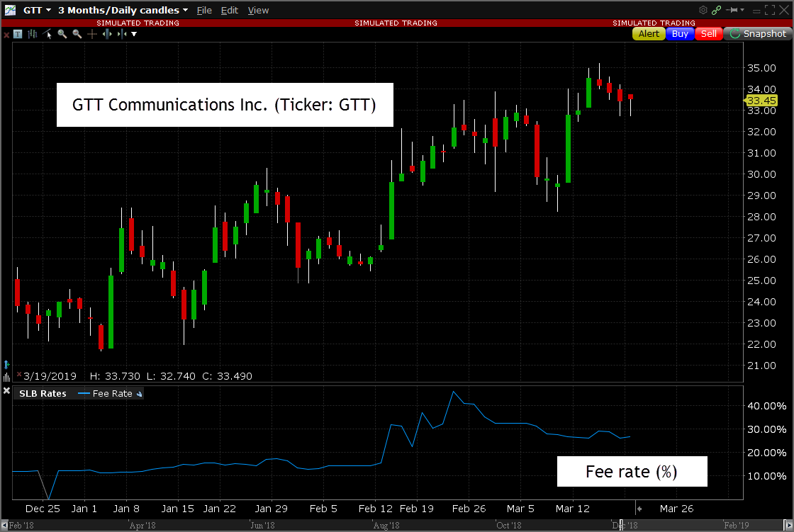Screen dimensions: 794x532
Task: Open the Edit menu
Action: (x=230, y=10)
